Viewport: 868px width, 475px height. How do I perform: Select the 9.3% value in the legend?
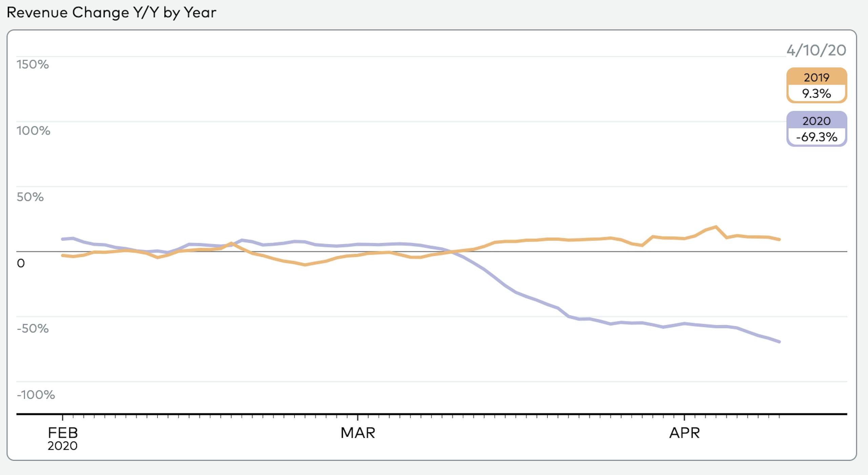click(x=816, y=93)
